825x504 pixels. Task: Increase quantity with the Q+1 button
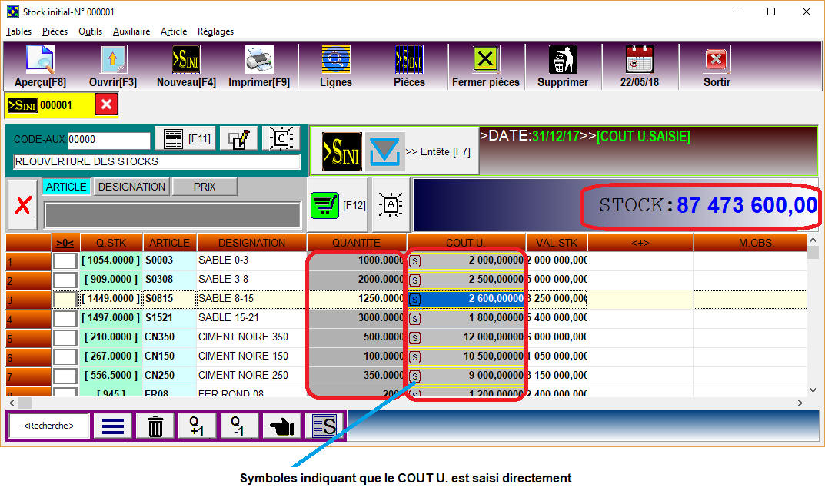click(x=198, y=426)
